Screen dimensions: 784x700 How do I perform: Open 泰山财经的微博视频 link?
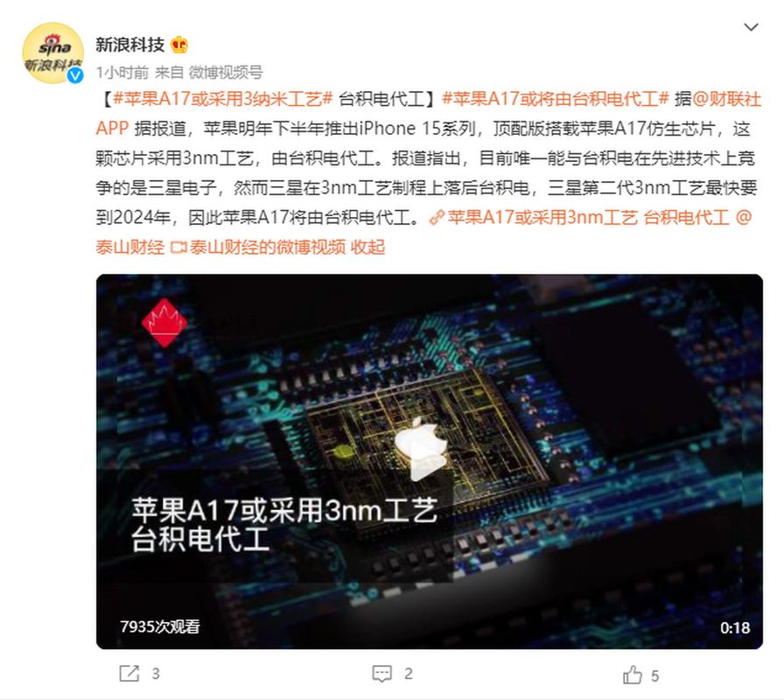258,247
